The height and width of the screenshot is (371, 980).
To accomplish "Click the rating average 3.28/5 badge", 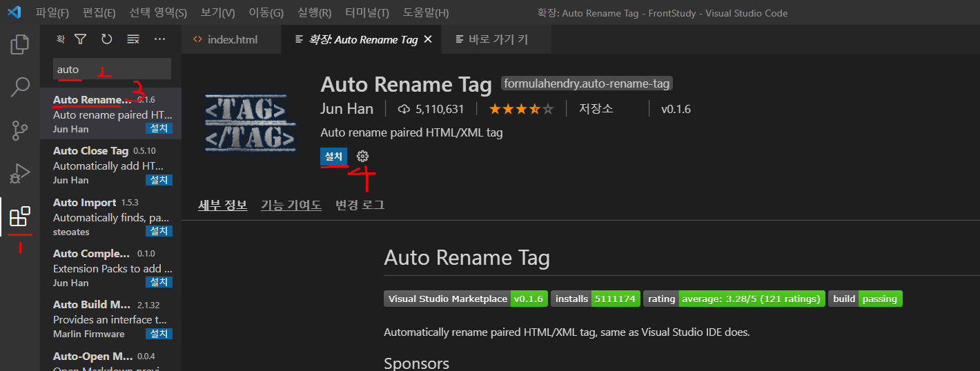I will [734, 299].
